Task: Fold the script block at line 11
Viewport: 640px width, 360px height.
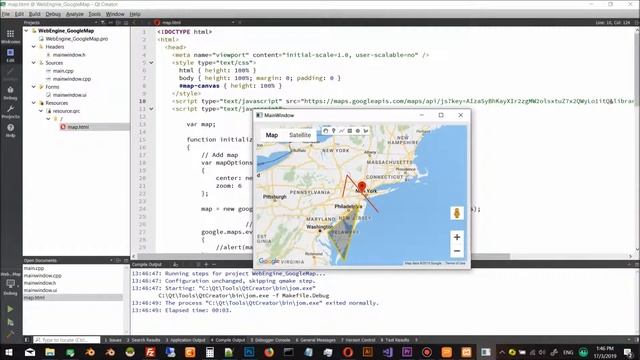Action: point(151,109)
